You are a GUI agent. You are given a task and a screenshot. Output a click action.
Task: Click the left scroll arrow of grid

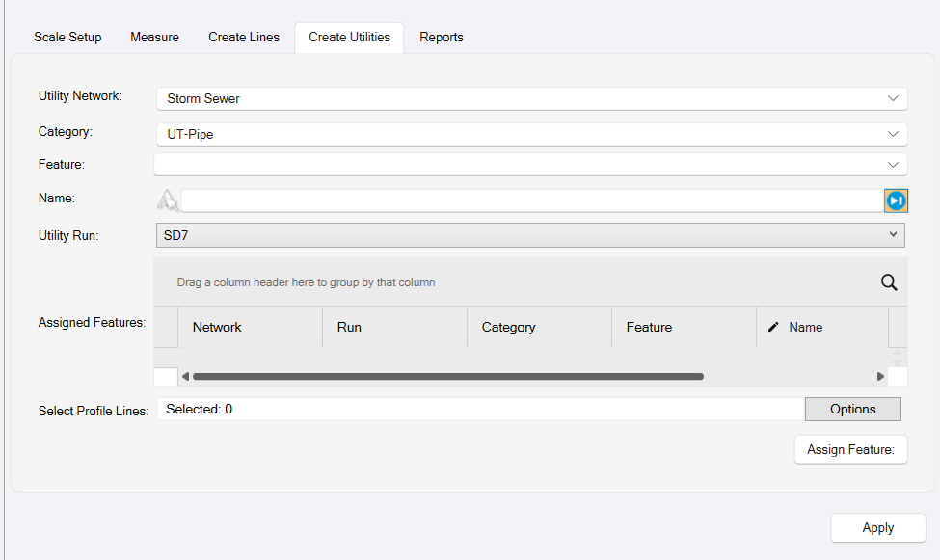[x=185, y=377]
